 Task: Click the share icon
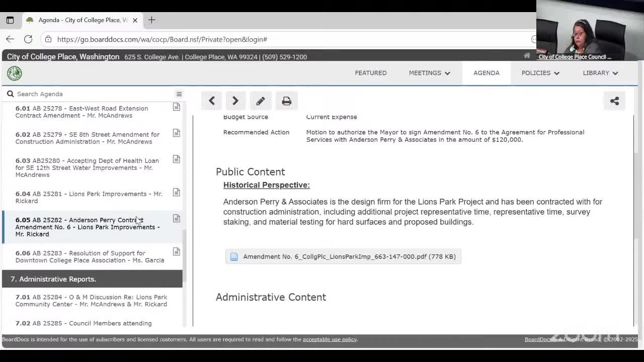click(x=614, y=101)
